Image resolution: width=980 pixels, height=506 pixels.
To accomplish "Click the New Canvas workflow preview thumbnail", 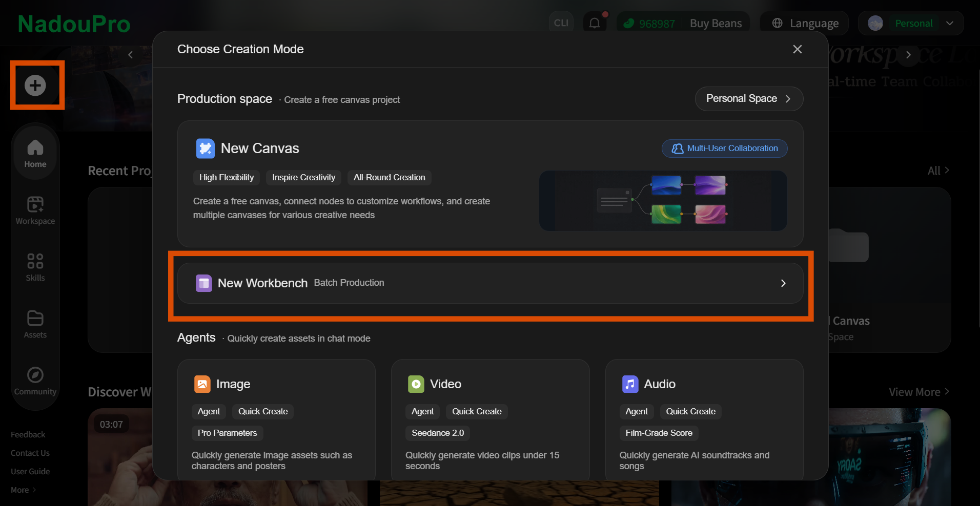I will [663, 201].
